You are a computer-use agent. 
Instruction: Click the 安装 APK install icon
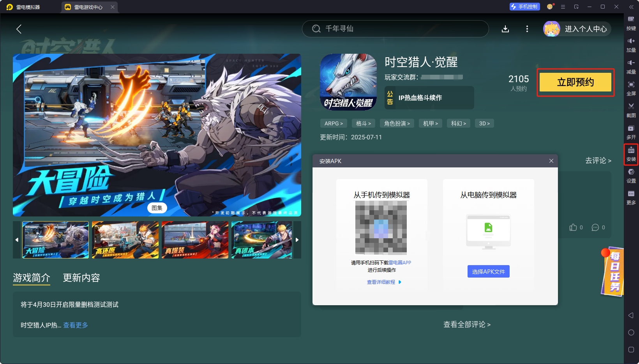631,155
